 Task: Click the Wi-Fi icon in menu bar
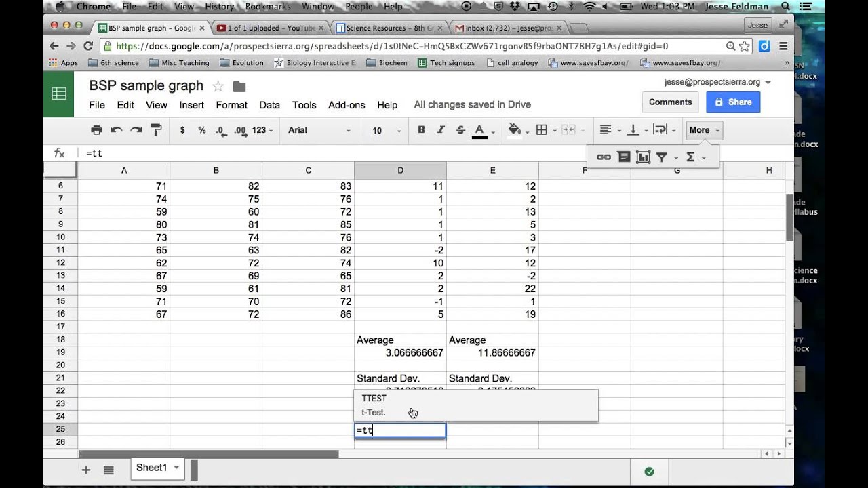(x=589, y=7)
